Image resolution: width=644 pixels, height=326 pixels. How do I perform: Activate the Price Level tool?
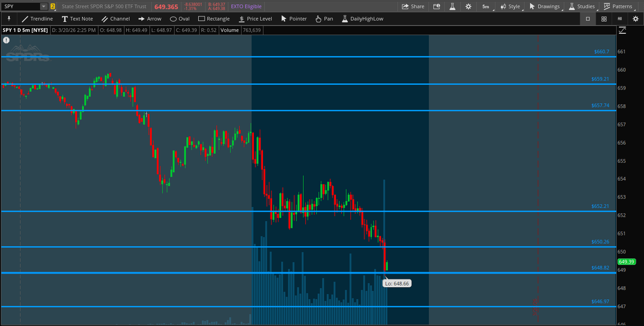click(x=255, y=18)
